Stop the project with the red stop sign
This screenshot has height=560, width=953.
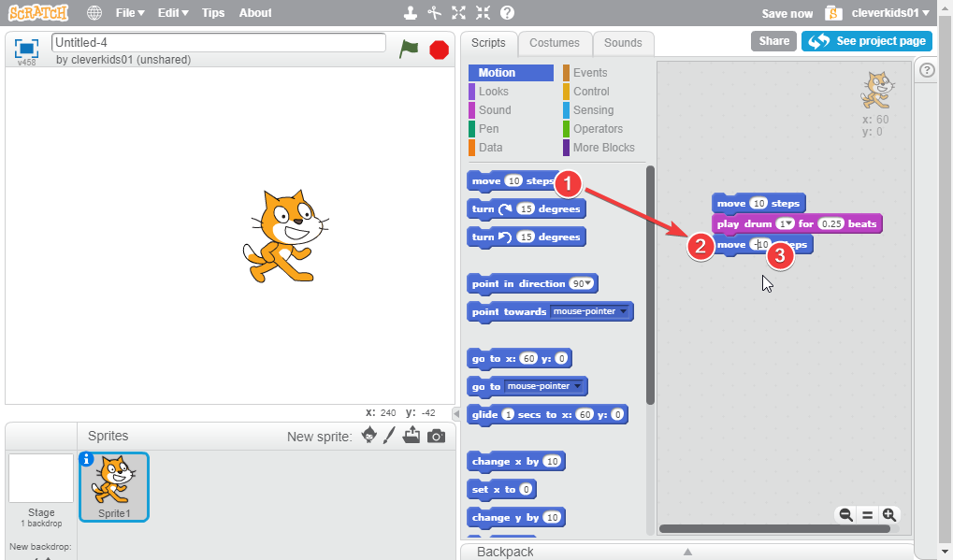click(x=439, y=50)
